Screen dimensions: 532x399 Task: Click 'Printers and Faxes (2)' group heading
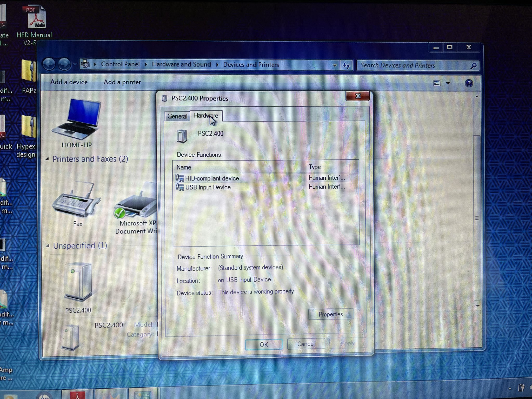(90, 159)
